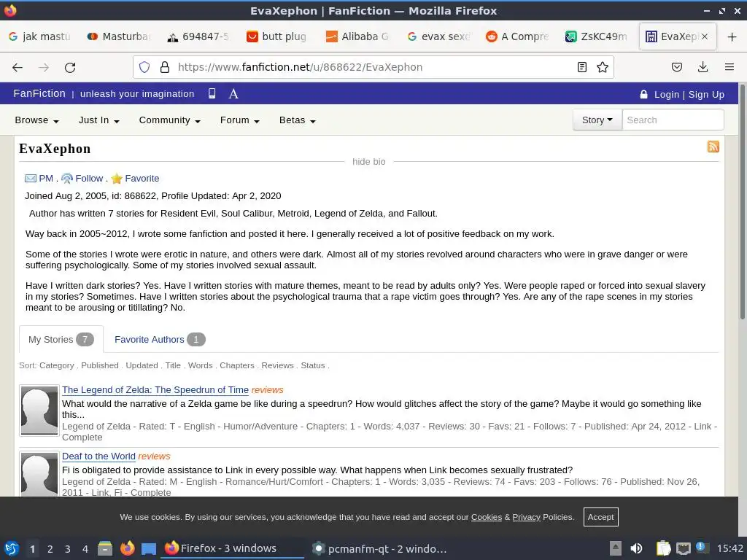747x560 pixels.
Task: Launch the file manager taskbar icon
Action: (105, 548)
